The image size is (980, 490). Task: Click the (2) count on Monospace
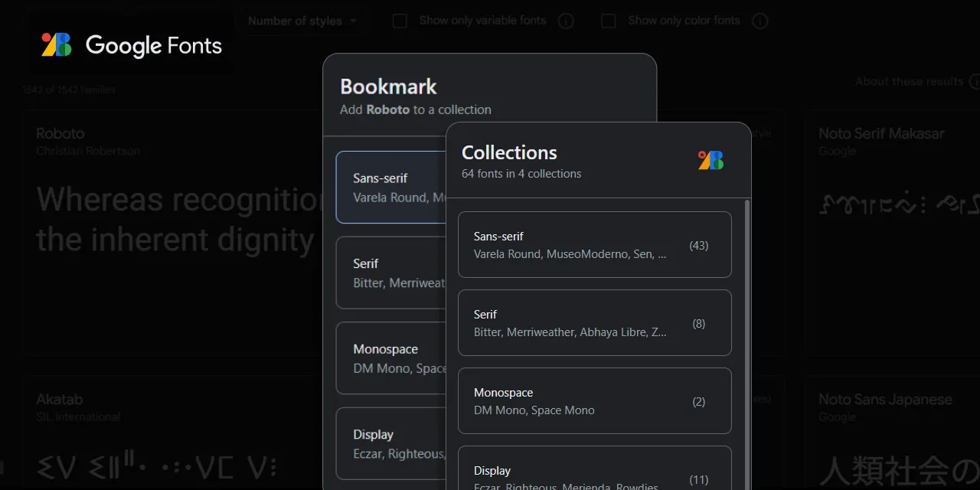coord(698,402)
